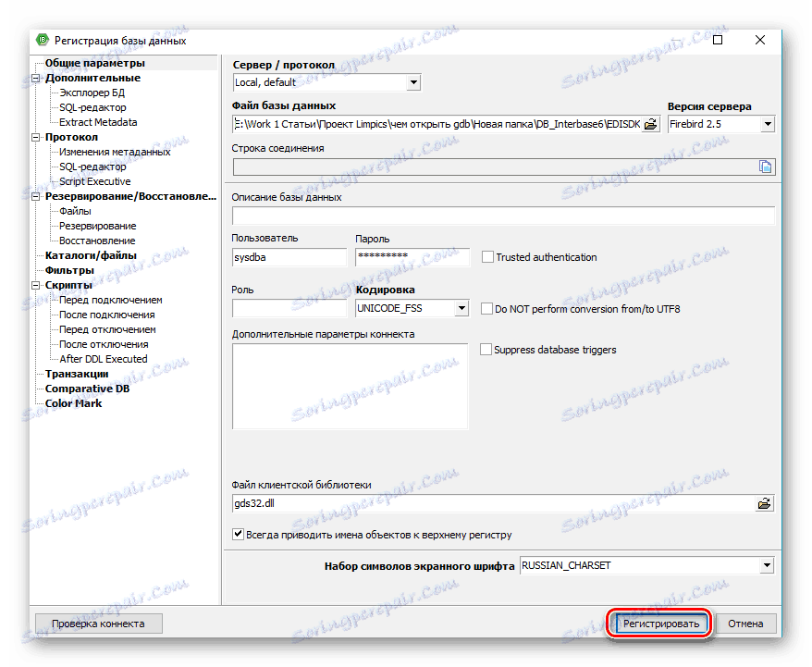This screenshot has width=812, height=667.
Task: Click the Пароль password field
Action: (412, 257)
